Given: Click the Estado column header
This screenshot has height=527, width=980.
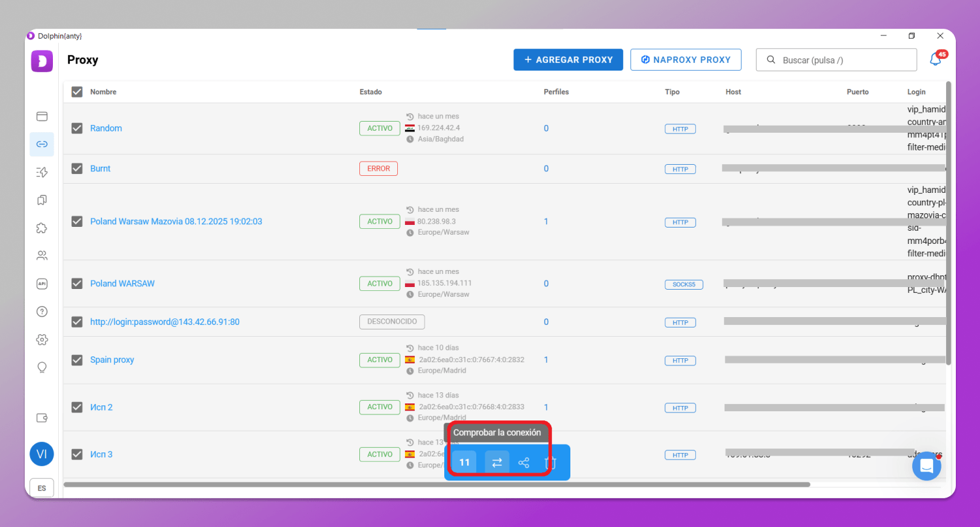Looking at the screenshot, I should point(370,92).
